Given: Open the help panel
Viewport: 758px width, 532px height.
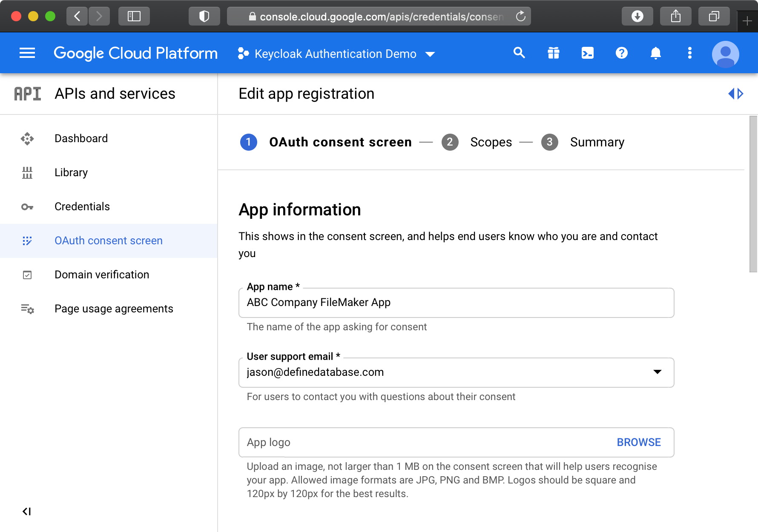Looking at the screenshot, I should click(x=621, y=53).
